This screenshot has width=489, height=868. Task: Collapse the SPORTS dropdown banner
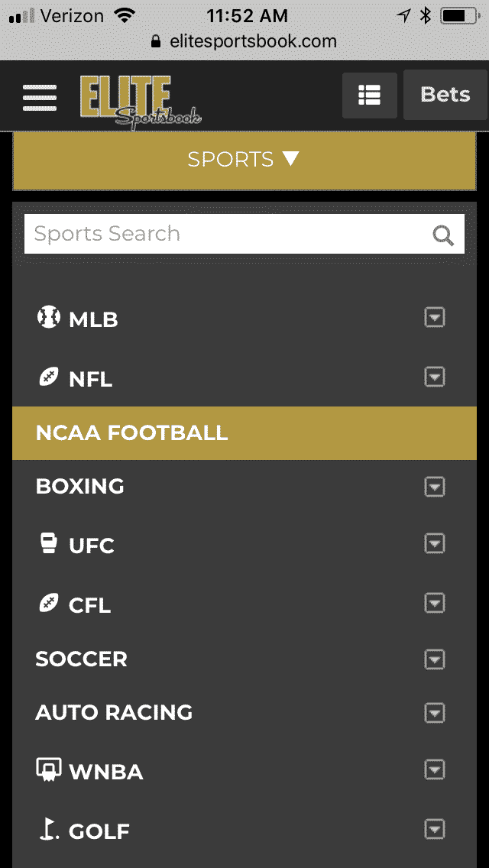point(244,160)
